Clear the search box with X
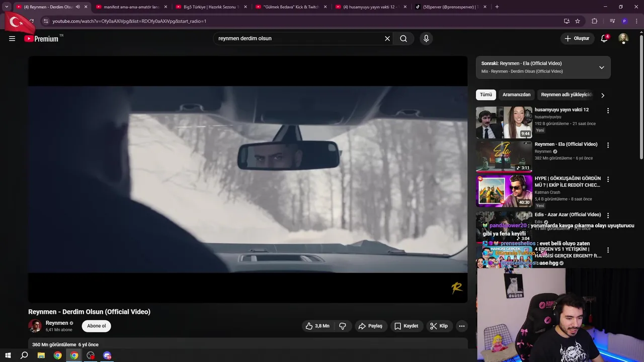Screen dimensions: 644x362 387,39
